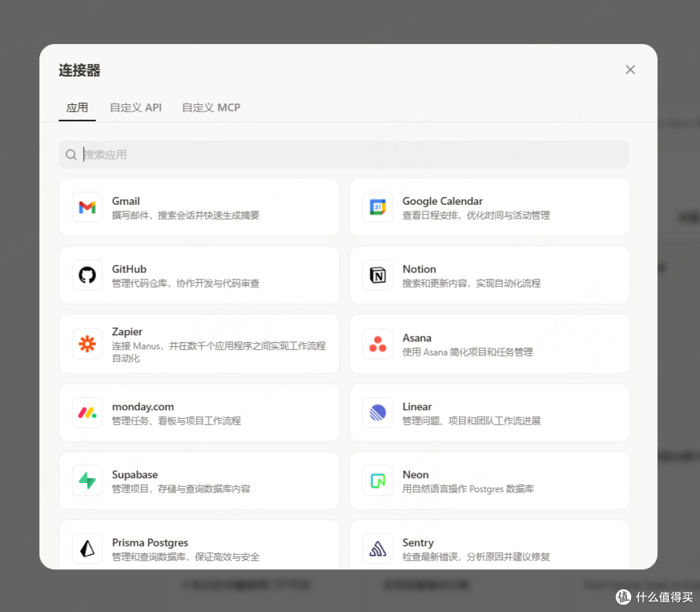Choose the GitHub connector name
The height and width of the screenshot is (612, 700).
coord(129,269)
